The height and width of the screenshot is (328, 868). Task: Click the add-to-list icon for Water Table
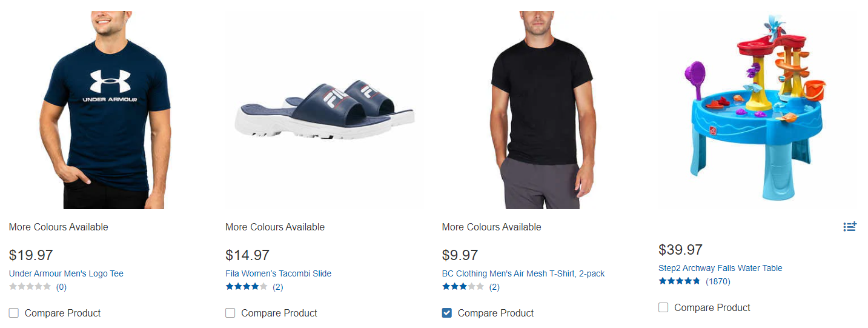tap(850, 227)
